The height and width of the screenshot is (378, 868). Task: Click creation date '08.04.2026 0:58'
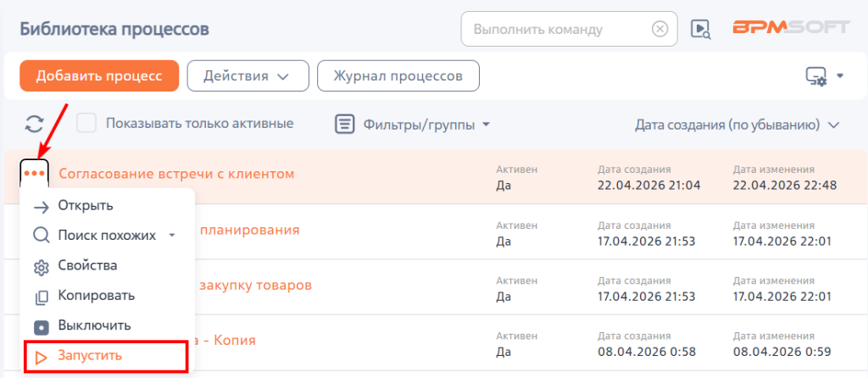tap(647, 352)
